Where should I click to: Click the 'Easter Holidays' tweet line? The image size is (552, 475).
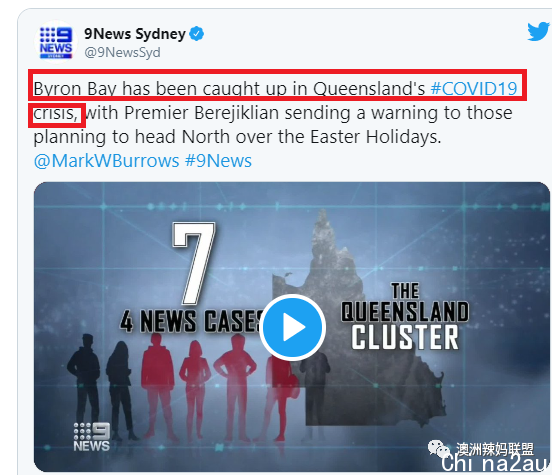[x=237, y=137]
